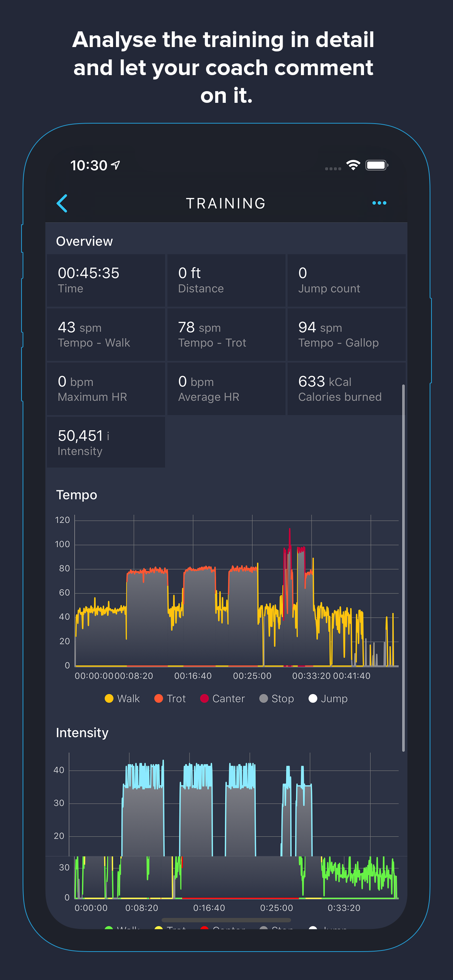
Task: Tap the Average HR tile
Action: click(226, 389)
